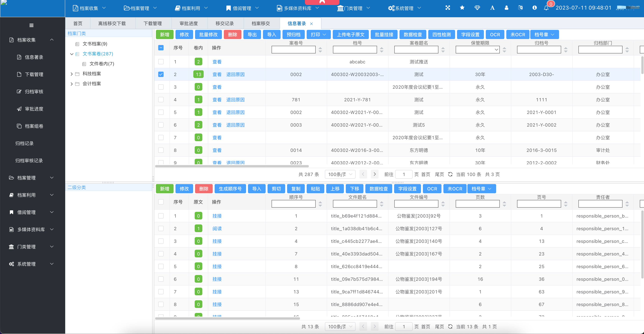Open upper table 100条/页 page size dropdown
Screen dimensions: 644x334
340,174
